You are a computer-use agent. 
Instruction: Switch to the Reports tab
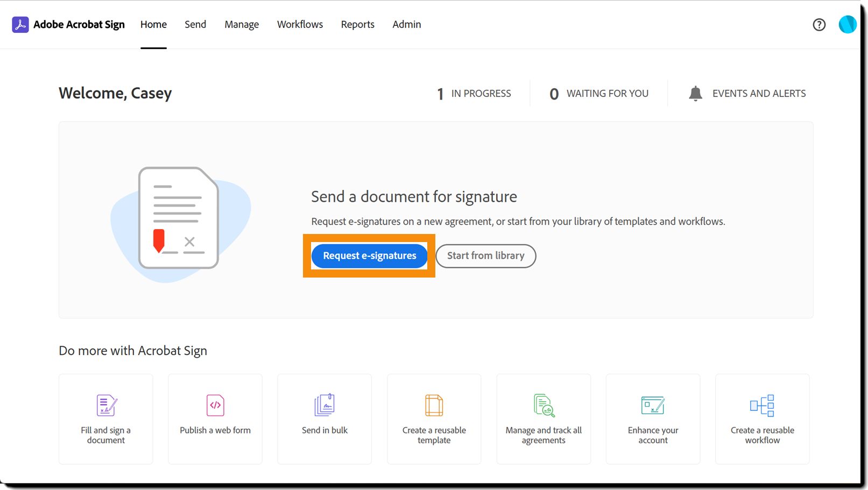tap(357, 25)
